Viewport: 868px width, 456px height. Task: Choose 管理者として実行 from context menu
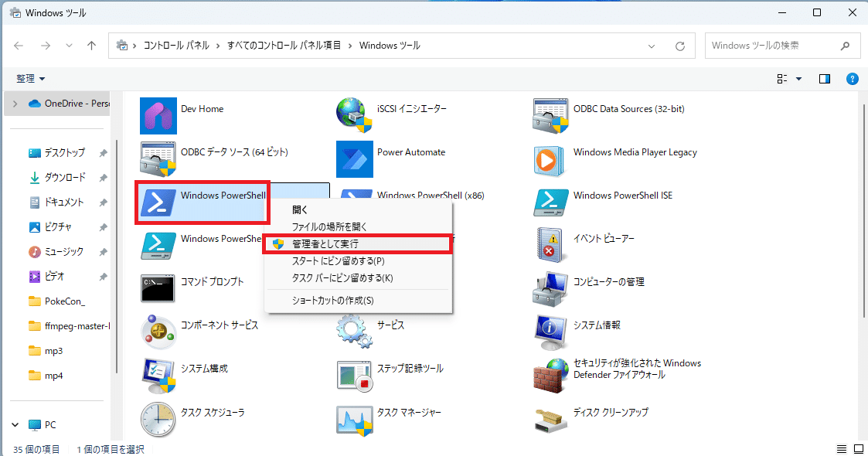358,244
